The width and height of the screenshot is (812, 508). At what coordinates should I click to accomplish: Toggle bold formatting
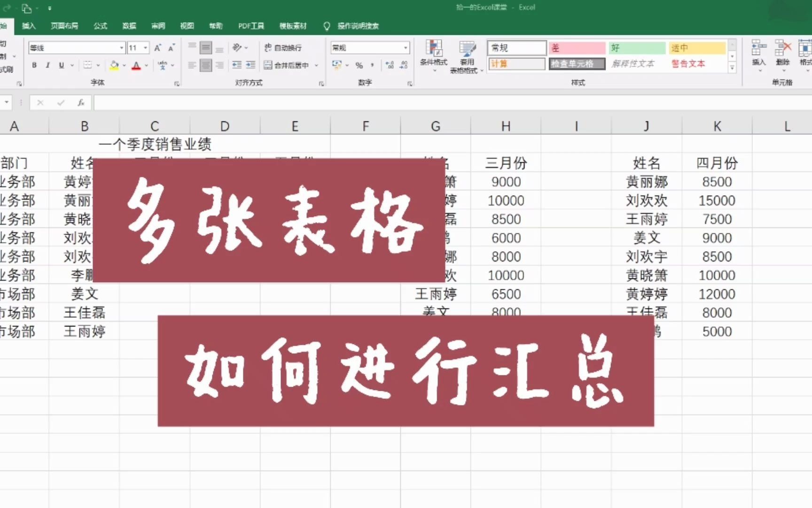tap(34, 65)
